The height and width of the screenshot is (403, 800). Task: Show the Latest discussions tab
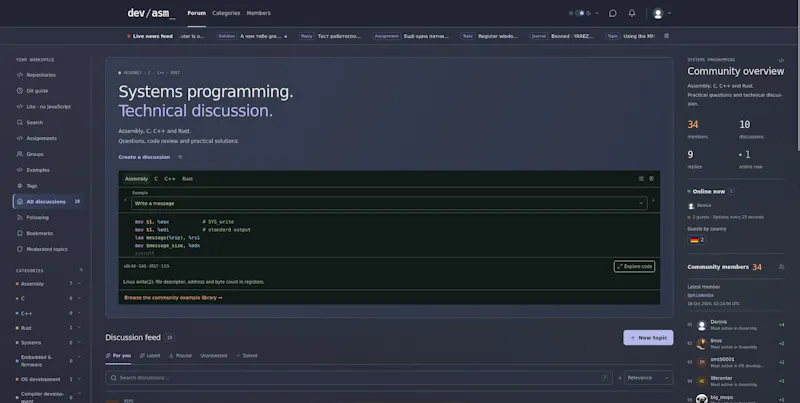point(150,356)
